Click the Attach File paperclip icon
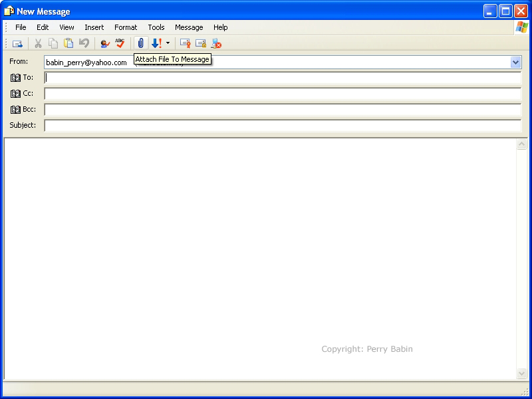Image resolution: width=532 pixels, height=399 pixels. point(140,43)
